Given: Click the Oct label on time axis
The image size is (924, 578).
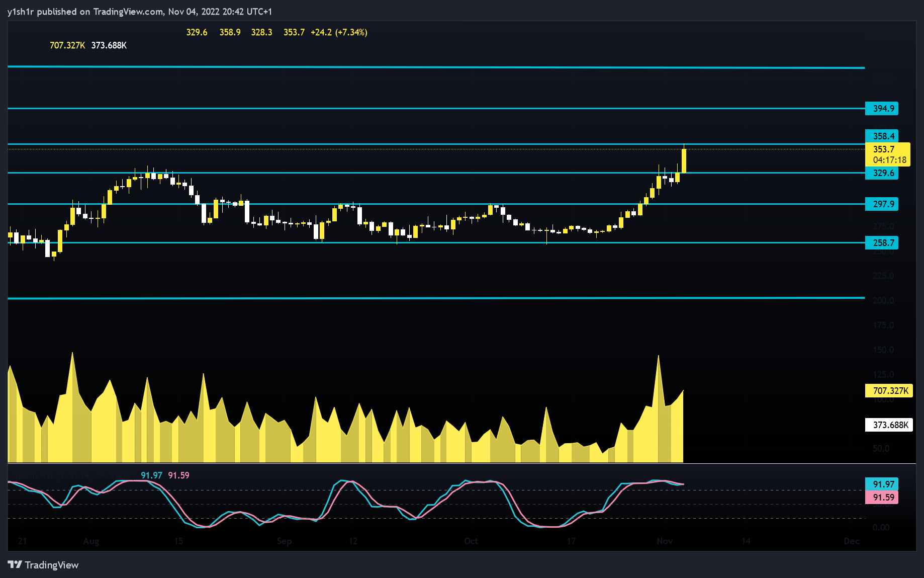Looking at the screenshot, I should coord(471,541).
